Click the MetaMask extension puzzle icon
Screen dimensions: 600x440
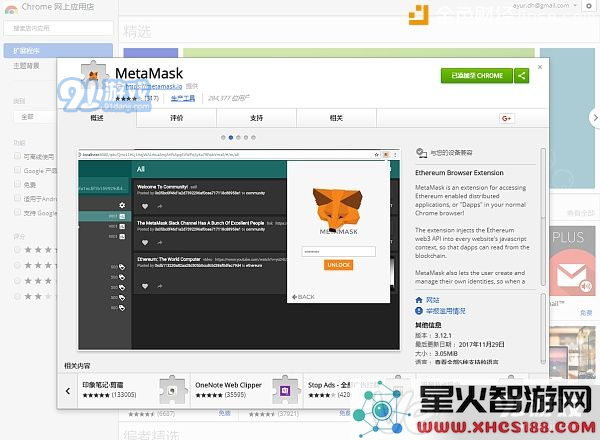click(94, 75)
